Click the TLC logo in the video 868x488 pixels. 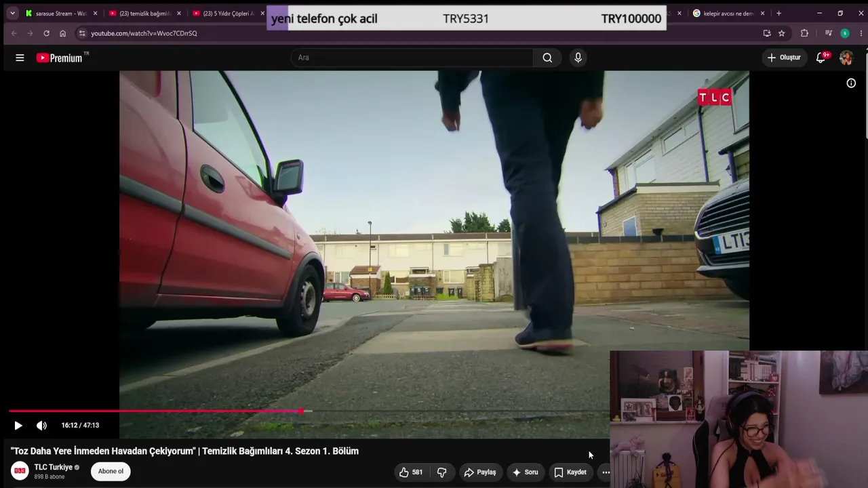point(715,98)
